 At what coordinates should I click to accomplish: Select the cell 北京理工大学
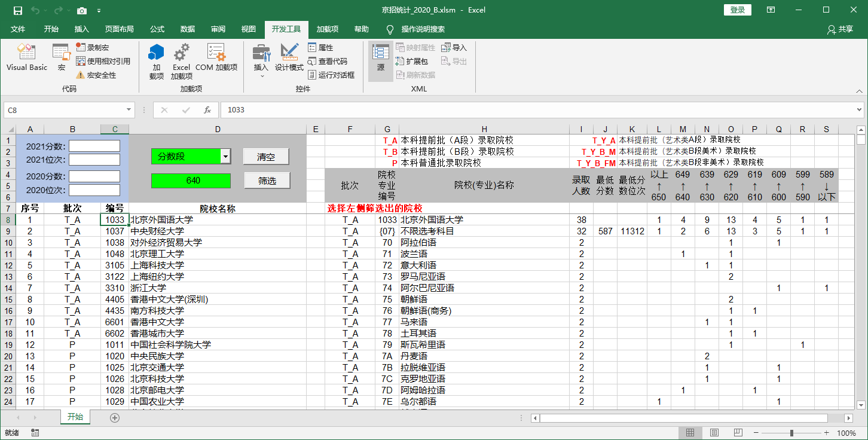tap(218, 254)
